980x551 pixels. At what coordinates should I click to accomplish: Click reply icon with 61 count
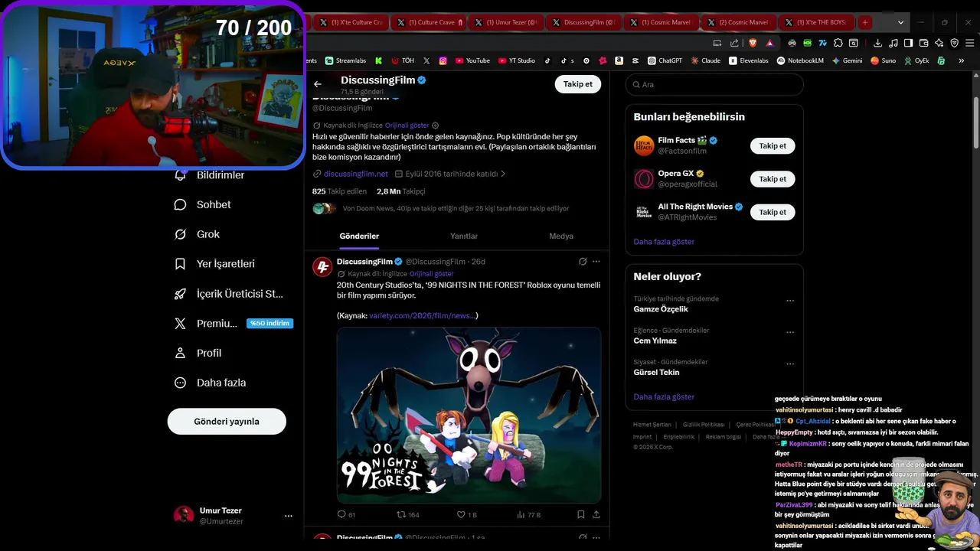[x=341, y=515]
